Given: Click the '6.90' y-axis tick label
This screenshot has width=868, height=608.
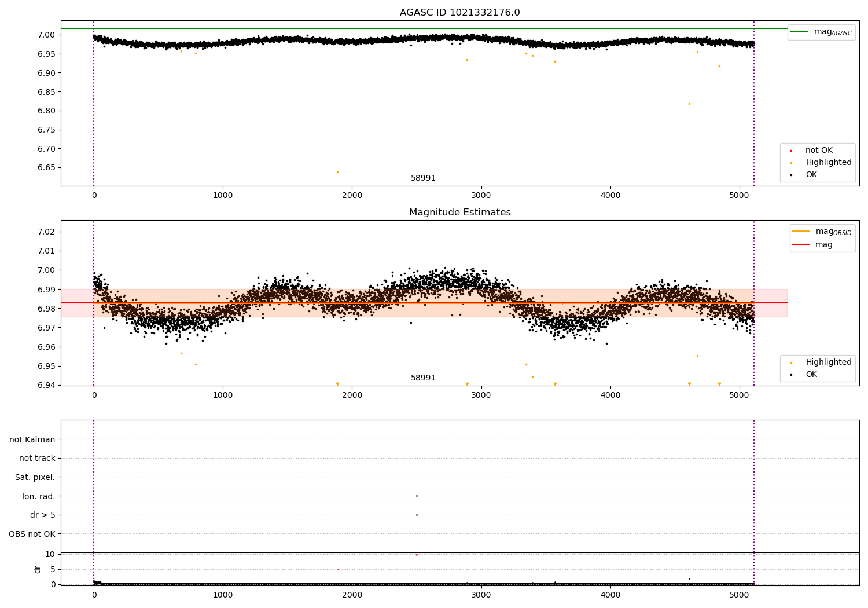Looking at the screenshot, I should coord(45,73).
